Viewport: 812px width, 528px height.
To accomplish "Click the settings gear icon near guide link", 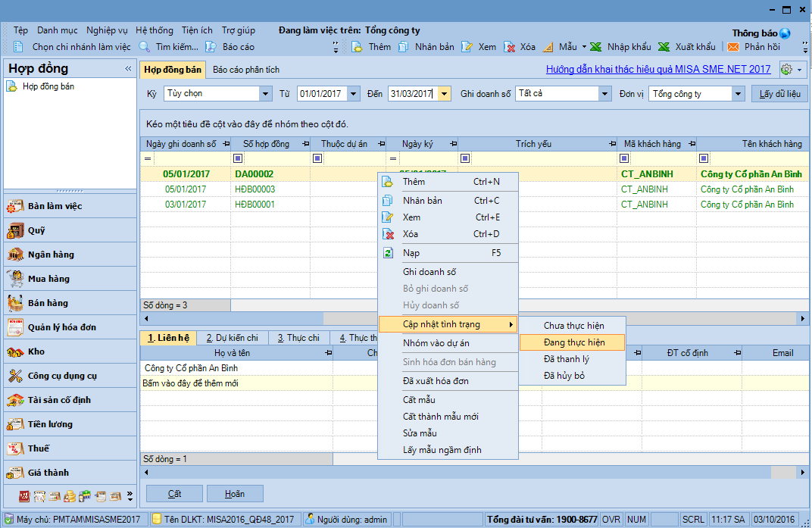I will click(786, 70).
